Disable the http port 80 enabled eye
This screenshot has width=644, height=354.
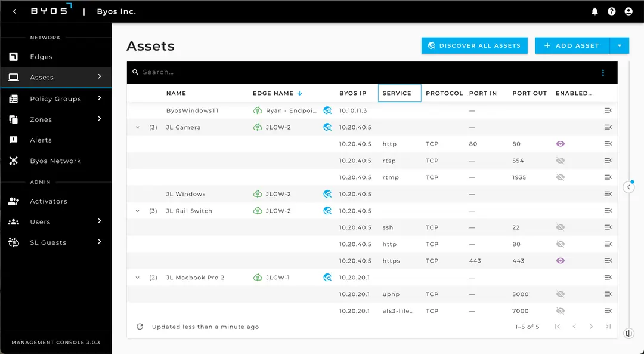560,144
